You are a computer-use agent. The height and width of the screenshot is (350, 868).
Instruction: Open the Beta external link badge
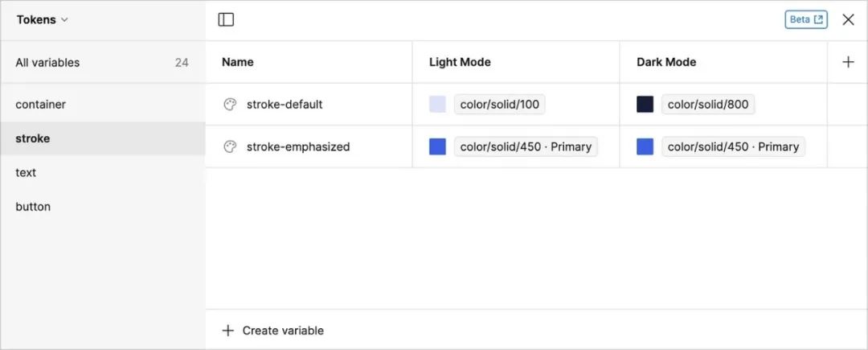(x=805, y=19)
